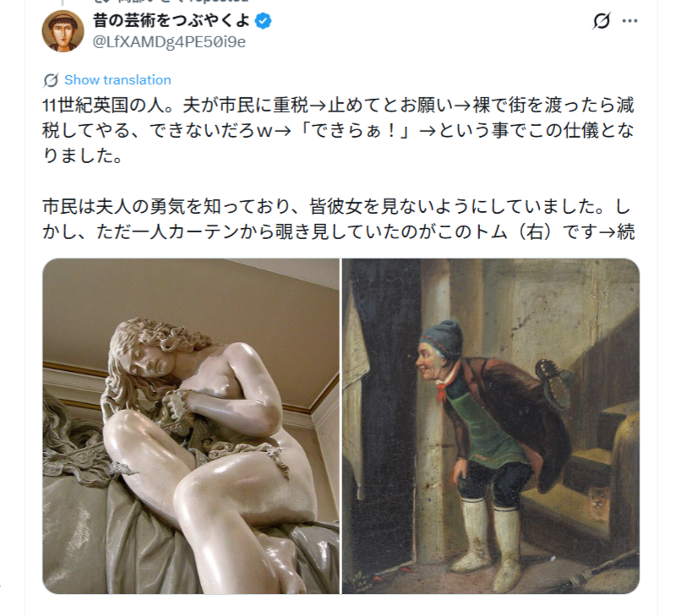
Task: Open the Grok icon beside the three dots
Action: 602,20
